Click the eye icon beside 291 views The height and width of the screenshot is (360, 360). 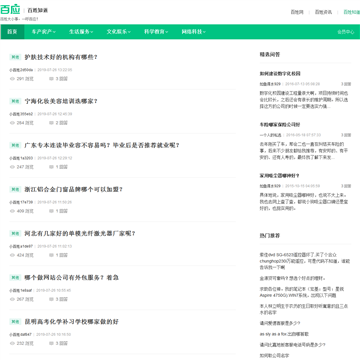click(12, 79)
